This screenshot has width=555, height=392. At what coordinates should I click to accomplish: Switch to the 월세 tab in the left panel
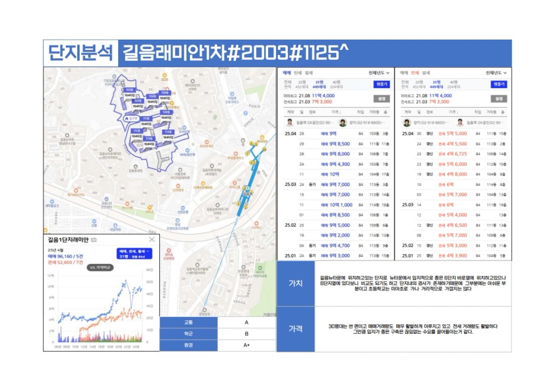click(x=309, y=73)
